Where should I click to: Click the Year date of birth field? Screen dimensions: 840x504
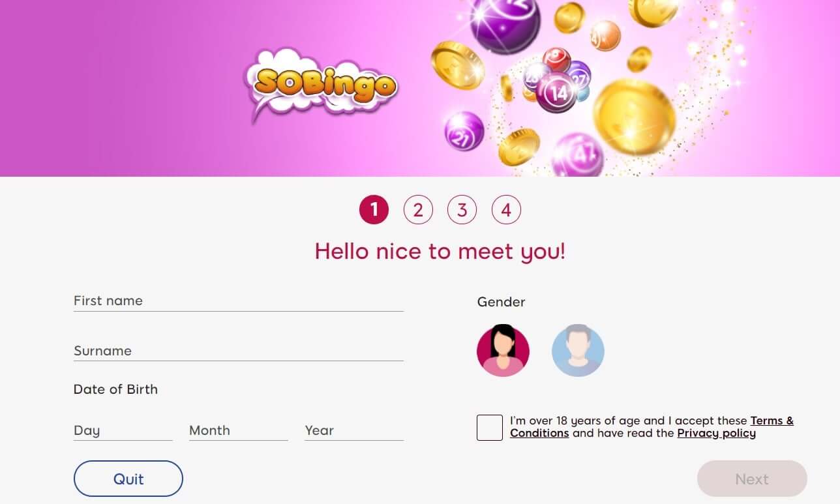(x=354, y=430)
